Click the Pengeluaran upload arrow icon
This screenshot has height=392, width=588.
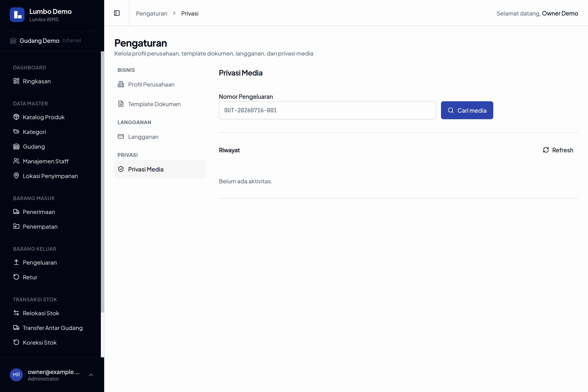16,262
